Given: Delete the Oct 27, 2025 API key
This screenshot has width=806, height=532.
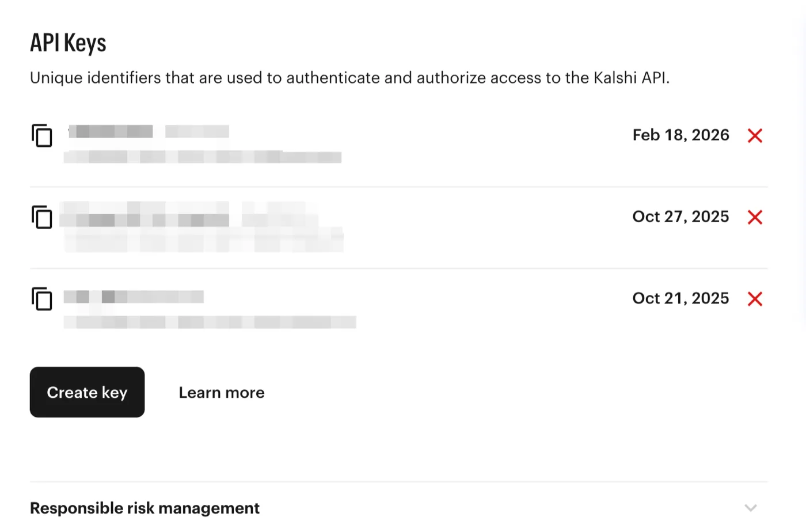Looking at the screenshot, I should click(x=755, y=217).
